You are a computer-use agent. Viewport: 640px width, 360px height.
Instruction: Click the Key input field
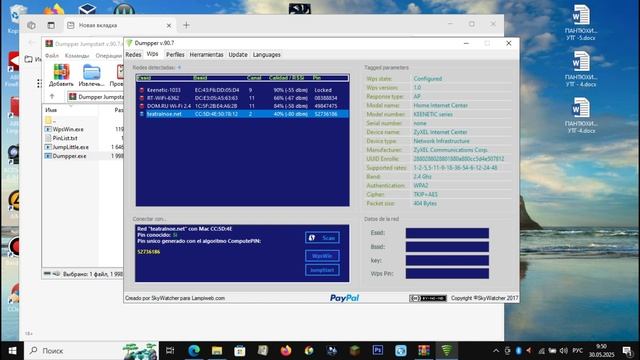(x=447, y=260)
